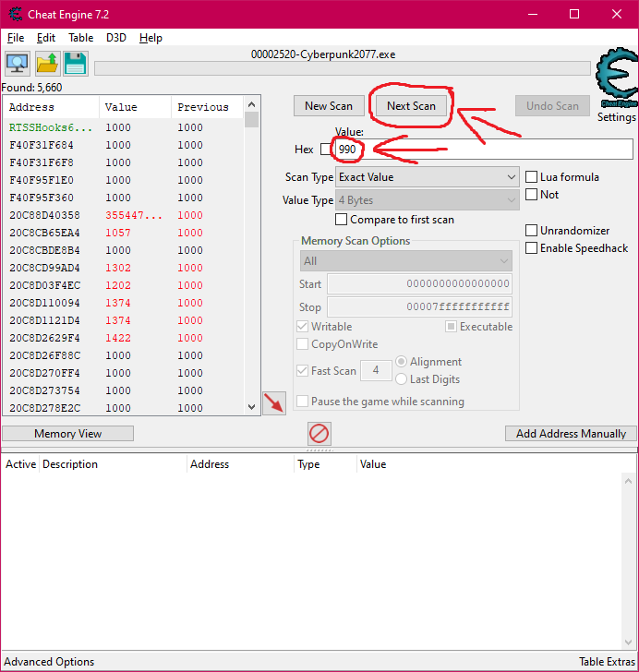The image size is (639, 672).
Task: Enable the Lua formula checkbox
Action: [x=531, y=176]
